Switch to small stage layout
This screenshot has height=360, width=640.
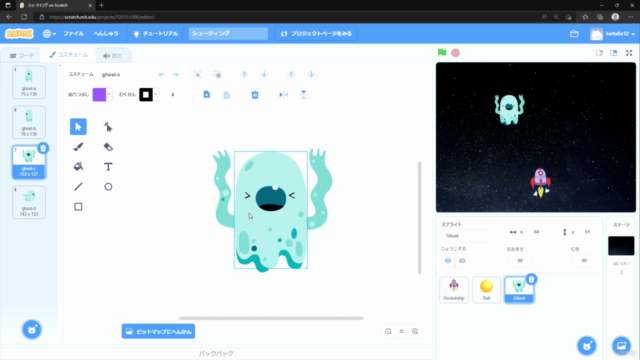(x=599, y=53)
